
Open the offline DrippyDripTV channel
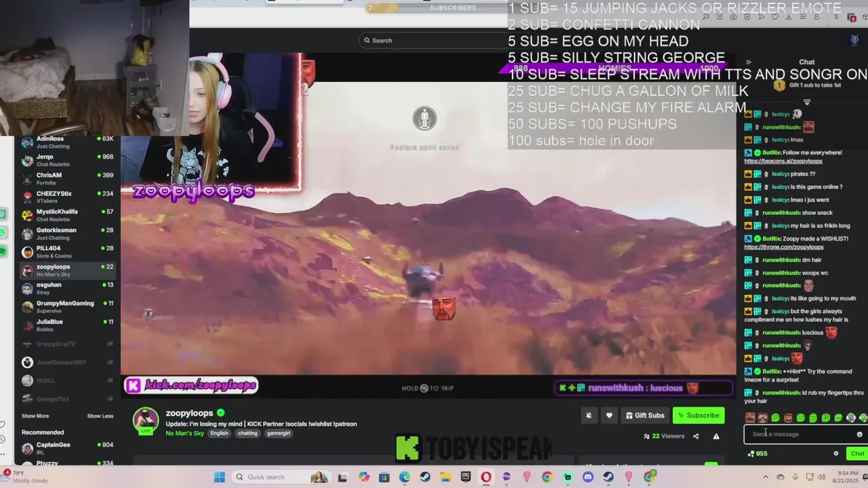[x=67, y=344]
